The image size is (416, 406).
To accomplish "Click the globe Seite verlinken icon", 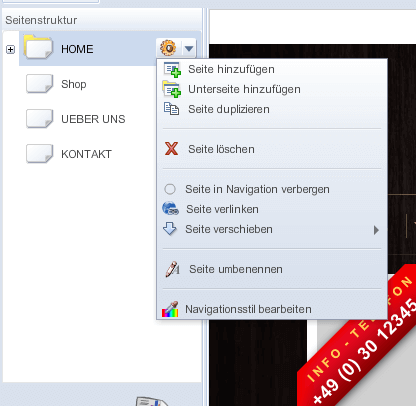I will (x=170, y=209).
